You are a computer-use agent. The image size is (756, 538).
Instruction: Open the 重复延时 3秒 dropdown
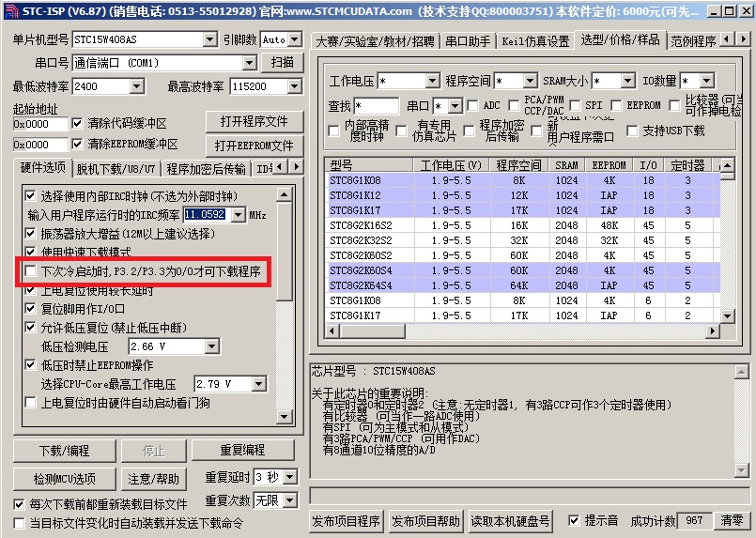[290, 477]
